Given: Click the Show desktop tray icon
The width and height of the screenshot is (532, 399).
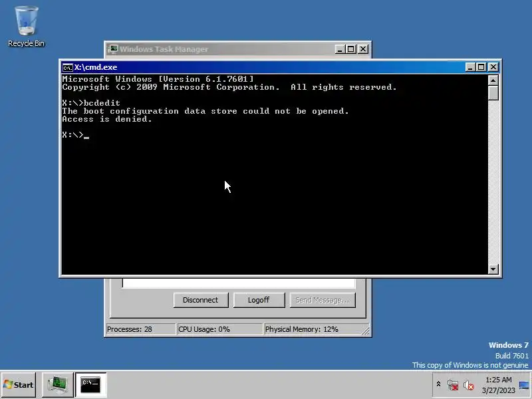Looking at the screenshot, I should [524, 385].
